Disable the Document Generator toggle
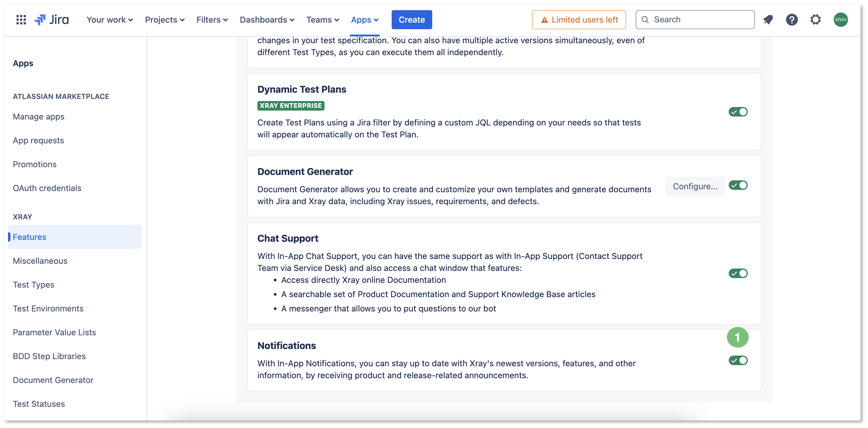Viewport: 868px width, 428px height. click(738, 185)
